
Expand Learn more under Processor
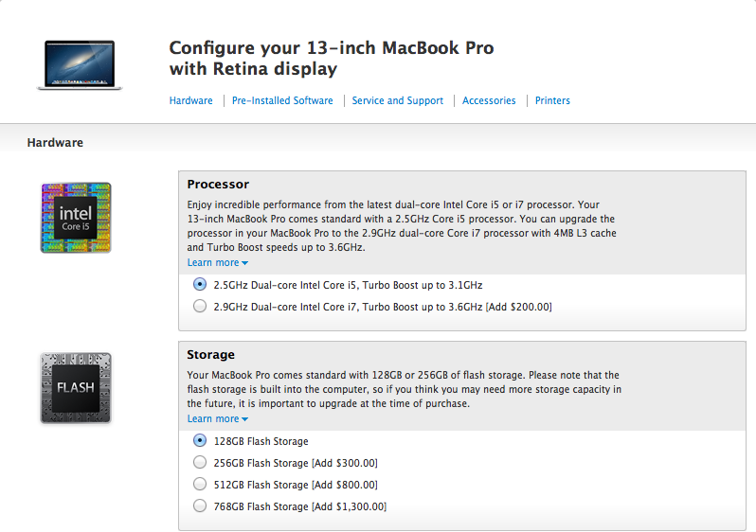pos(218,262)
